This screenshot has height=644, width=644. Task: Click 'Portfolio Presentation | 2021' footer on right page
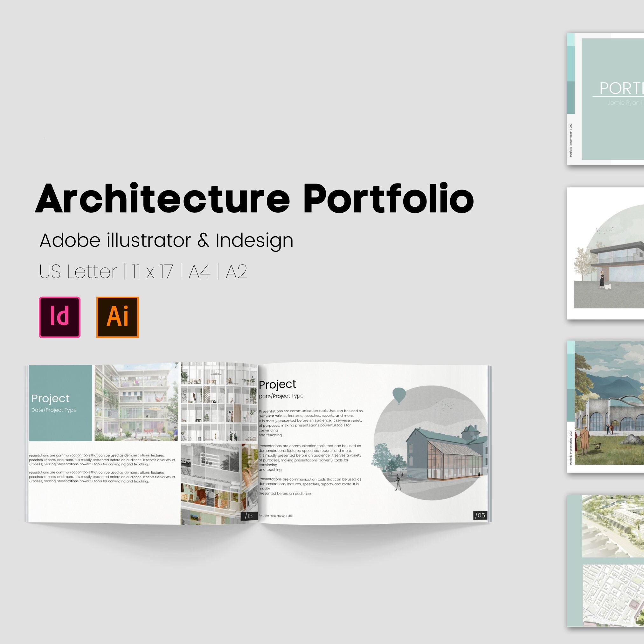click(x=276, y=516)
